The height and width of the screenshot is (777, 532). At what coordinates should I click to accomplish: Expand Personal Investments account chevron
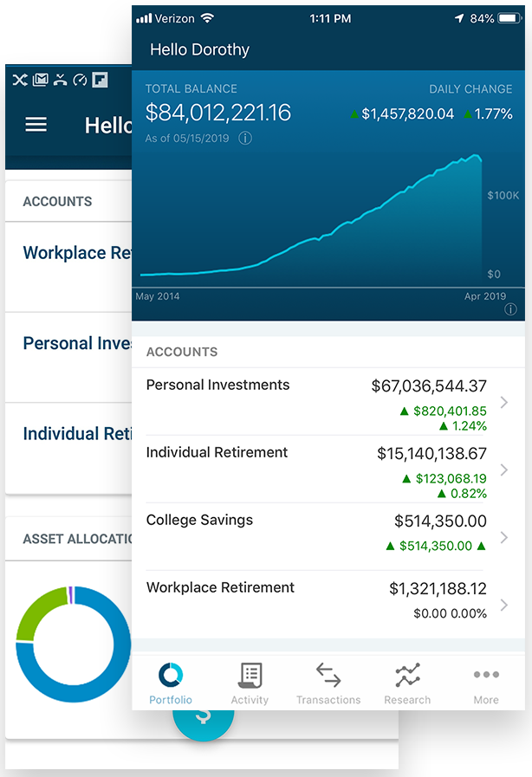tap(504, 403)
